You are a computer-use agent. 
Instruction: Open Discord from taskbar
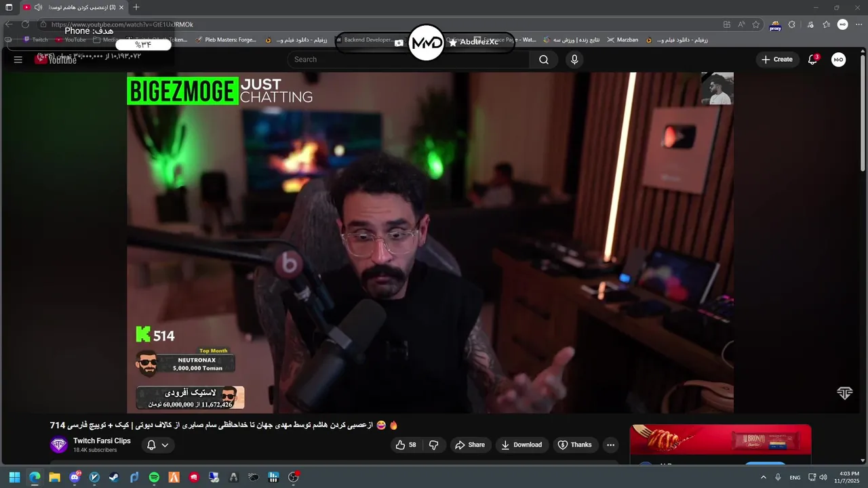coord(75,477)
